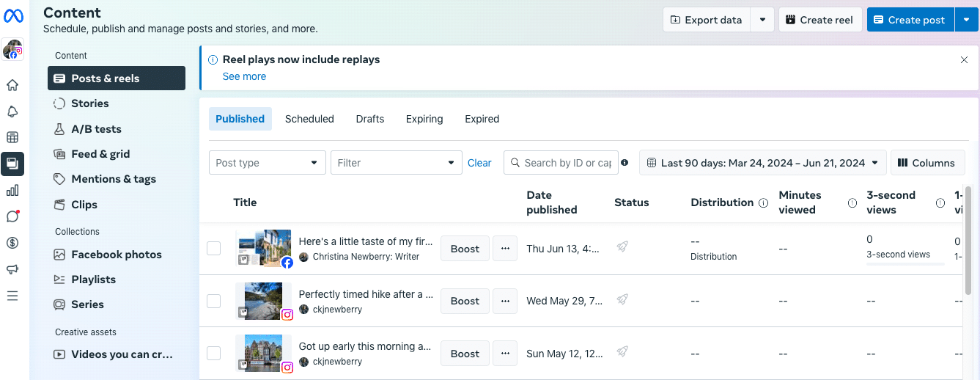The image size is (980, 380).
Task: Open the Last 90 days date range picker
Action: (x=762, y=163)
